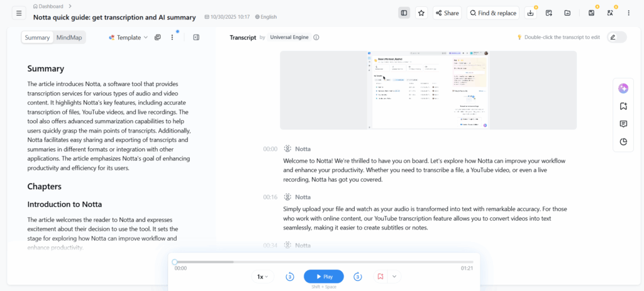The width and height of the screenshot is (644, 291).
Task: Click the download export icon
Action: click(x=531, y=13)
